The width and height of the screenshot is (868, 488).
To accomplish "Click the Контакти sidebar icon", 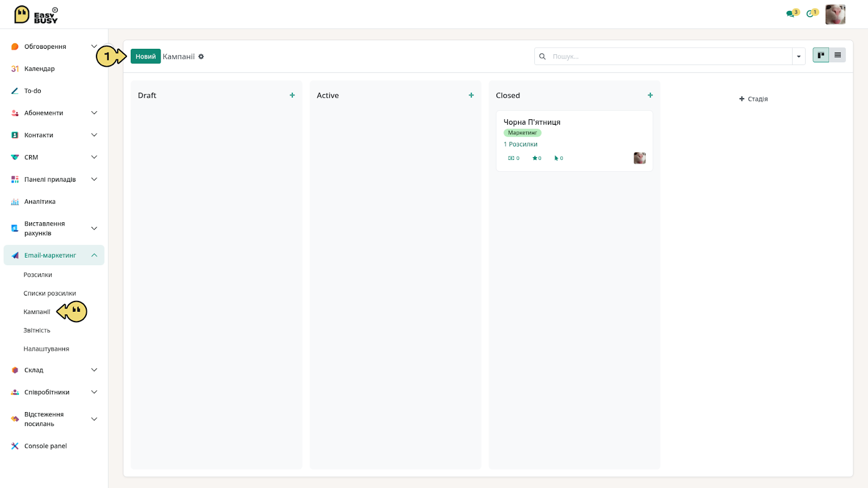I will coord(15,135).
